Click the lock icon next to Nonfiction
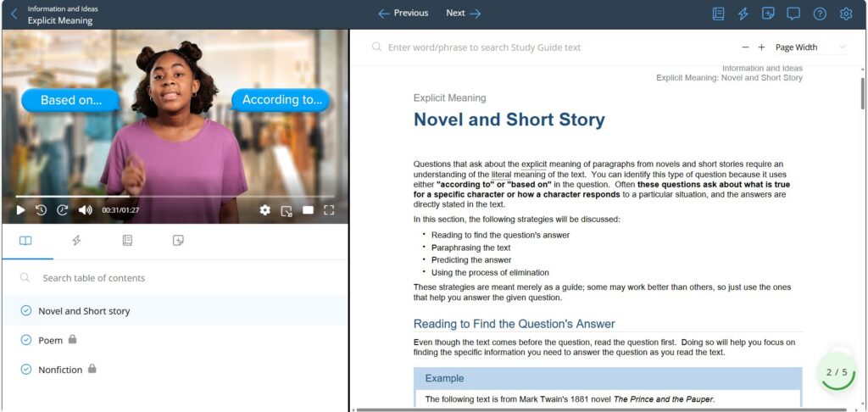Screen dimensions: 868x412 pyautogui.click(x=92, y=368)
